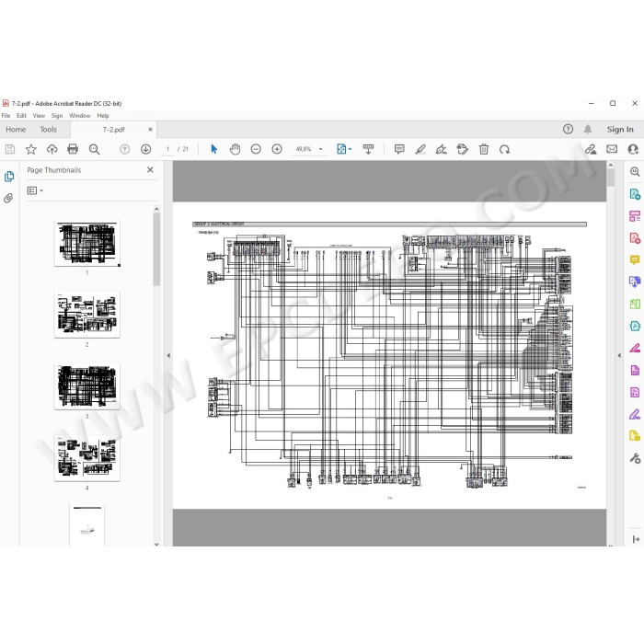644x644 pixels.
Task: Switch to the Home tab
Action: (x=16, y=130)
